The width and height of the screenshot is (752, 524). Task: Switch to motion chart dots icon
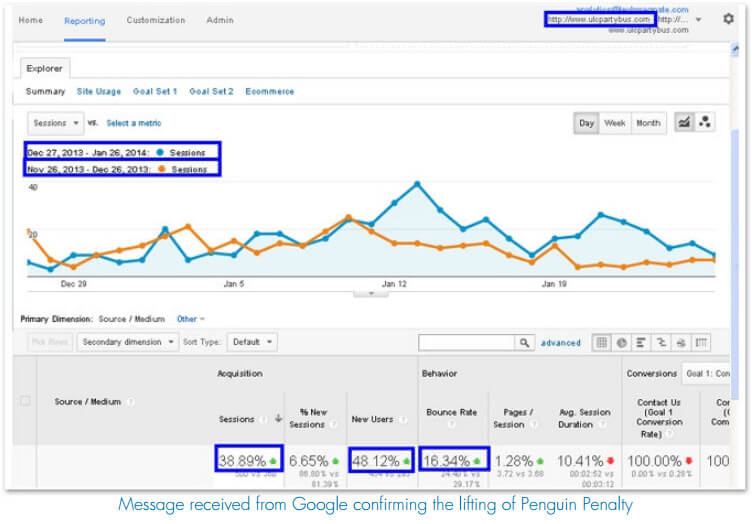705,123
